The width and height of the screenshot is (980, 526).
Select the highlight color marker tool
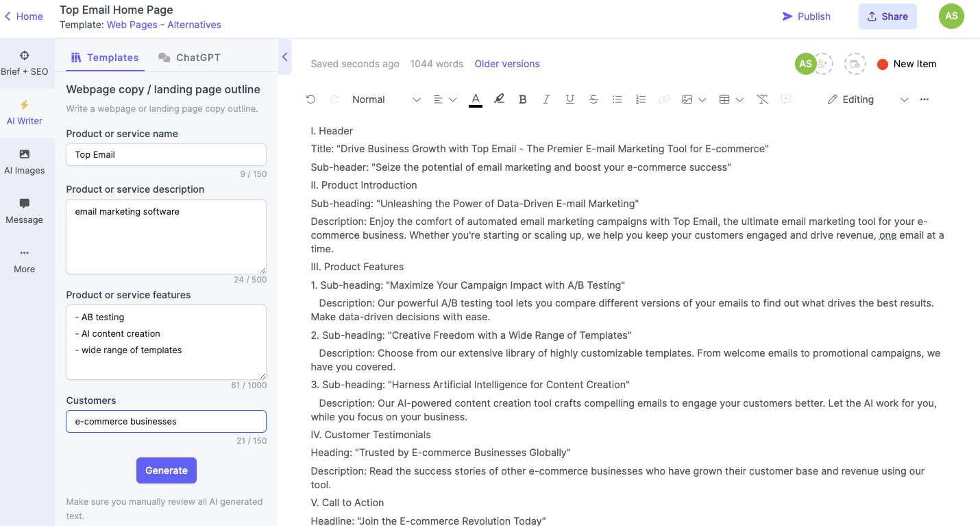pos(499,99)
